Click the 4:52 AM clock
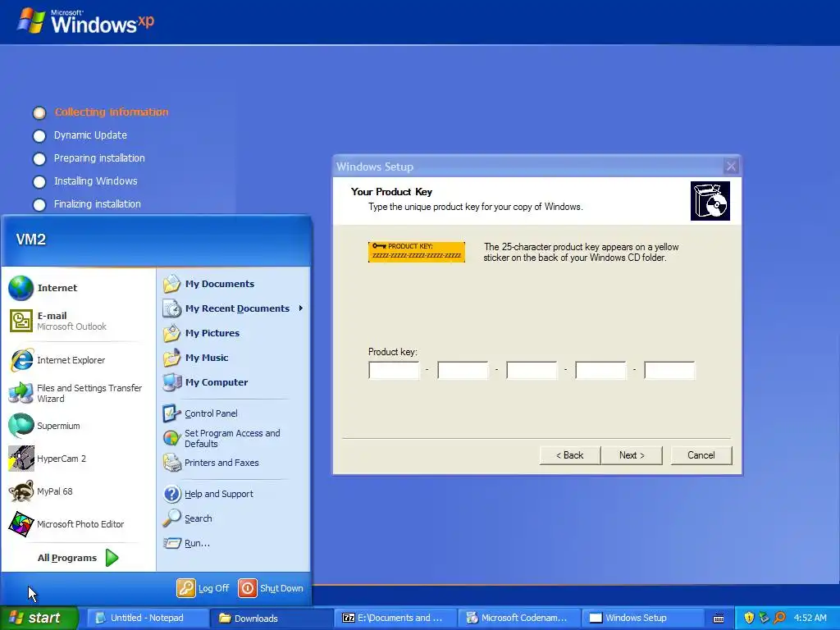This screenshot has height=630, width=840. [x=810, y=618]
